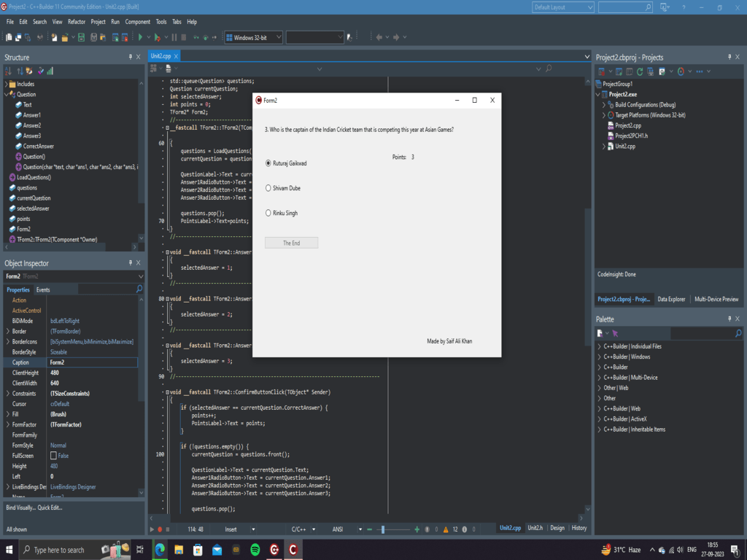Click the search icon in Palette panel
747x560 pixels.
click(x=738, y=333)
